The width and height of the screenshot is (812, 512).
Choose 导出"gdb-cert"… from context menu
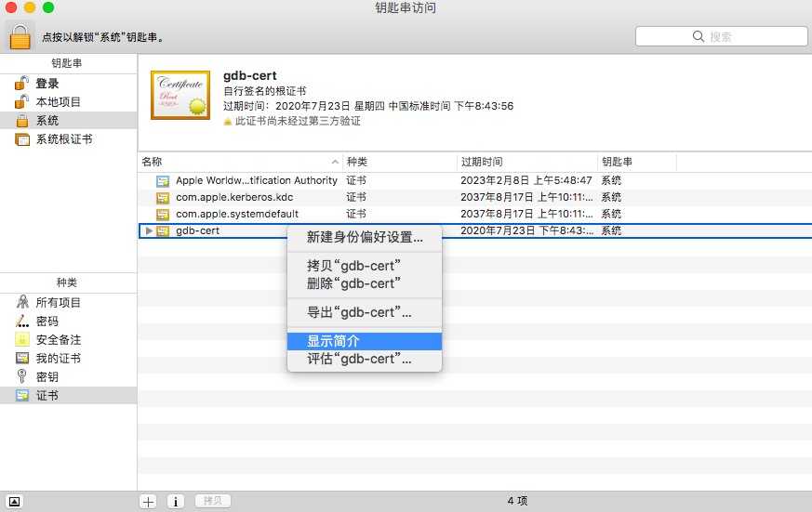pos(365,312)
